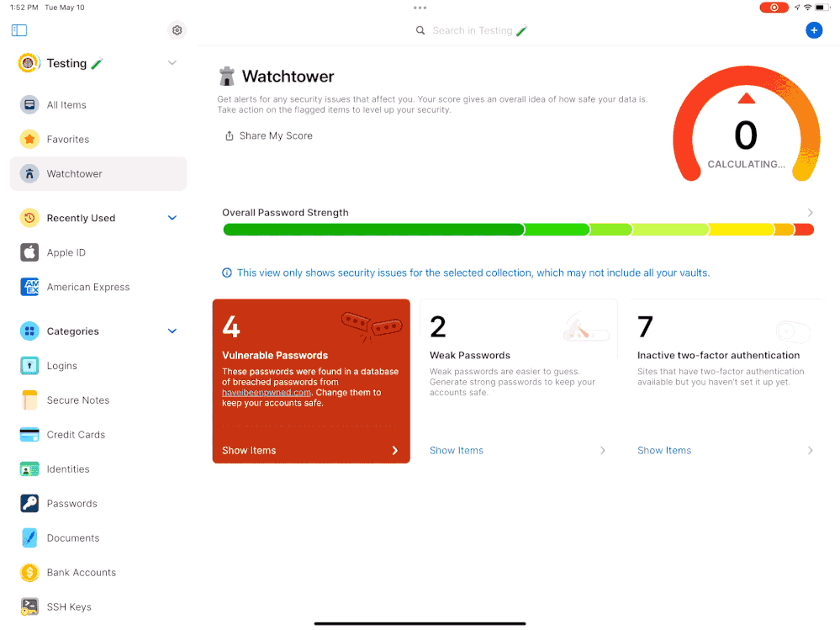Open the American Express item
The width and height of the screenshot is (840, 630).
point(87,287)
